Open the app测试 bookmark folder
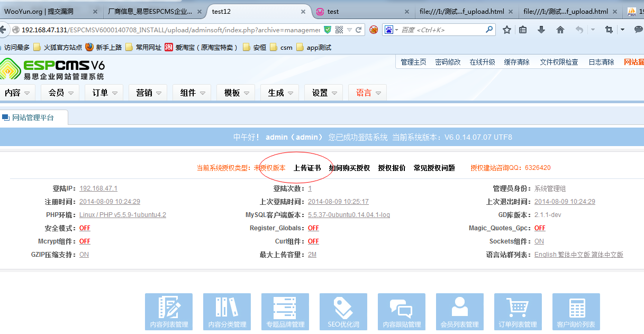 coord(313,47)
